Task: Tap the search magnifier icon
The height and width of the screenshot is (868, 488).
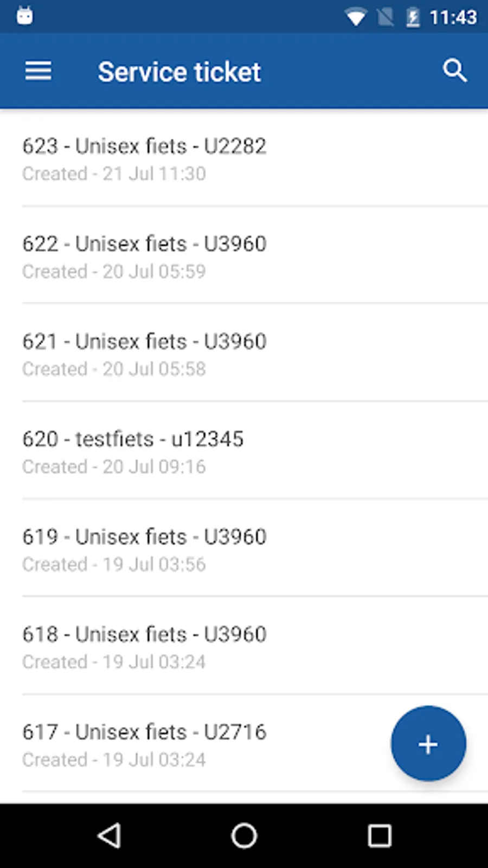Action: [454, 71]
